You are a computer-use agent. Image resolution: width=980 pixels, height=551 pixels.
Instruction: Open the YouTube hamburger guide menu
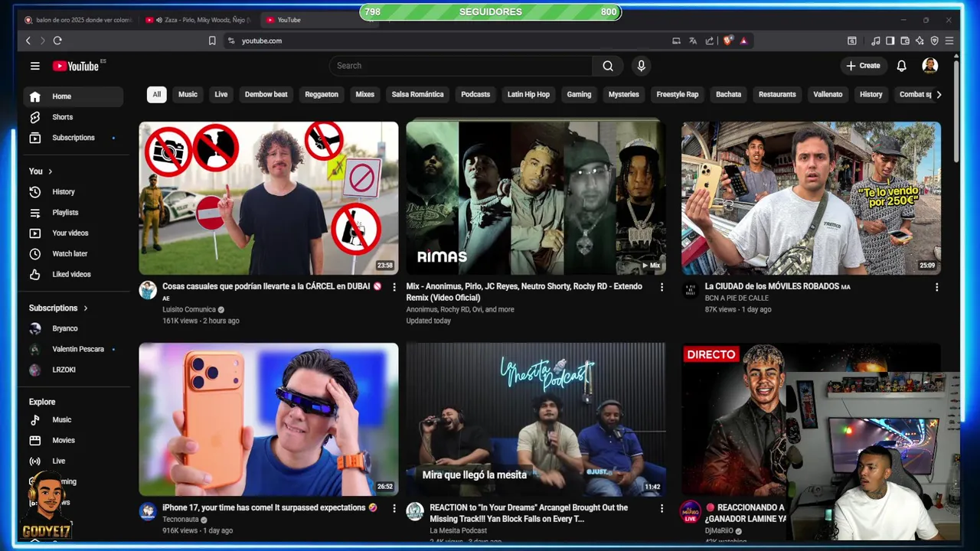[34, 66]
